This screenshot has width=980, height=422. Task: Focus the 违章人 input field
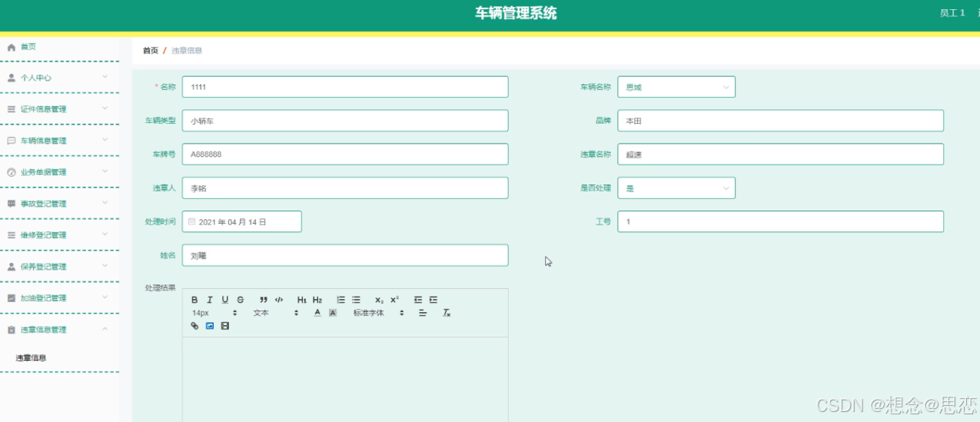[x=345, y=188]
